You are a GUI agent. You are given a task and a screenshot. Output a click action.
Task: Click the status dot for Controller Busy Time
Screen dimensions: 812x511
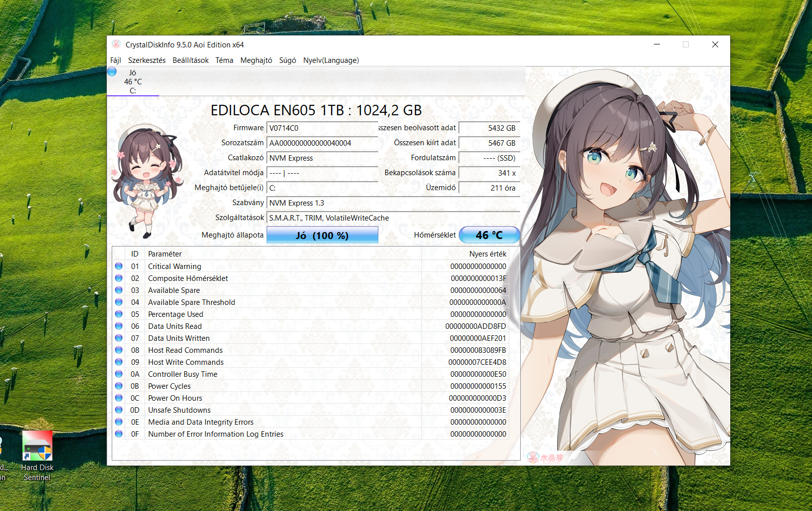(x=119, y=374)
